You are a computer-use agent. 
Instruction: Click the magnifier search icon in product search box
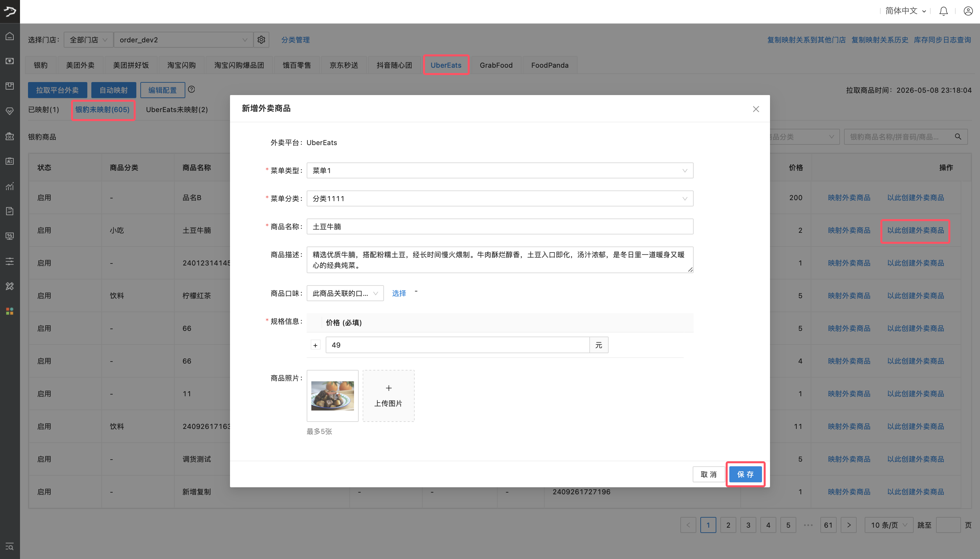[958, 137]
